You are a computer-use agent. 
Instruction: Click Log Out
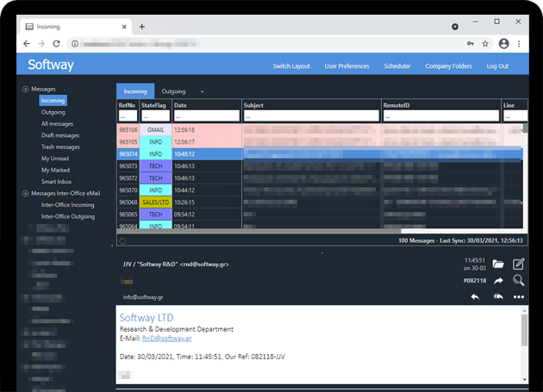[x=497, y=66]
